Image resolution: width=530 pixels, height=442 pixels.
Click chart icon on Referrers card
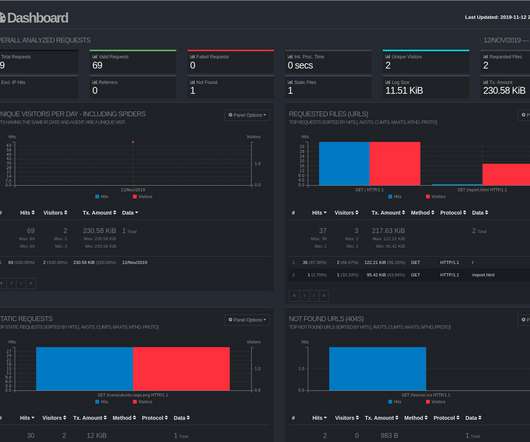95,82
